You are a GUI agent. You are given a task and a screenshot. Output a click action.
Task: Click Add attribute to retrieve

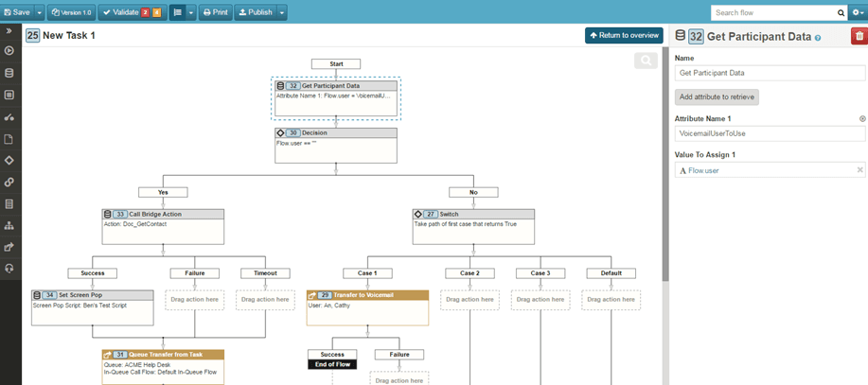(717, 96)
